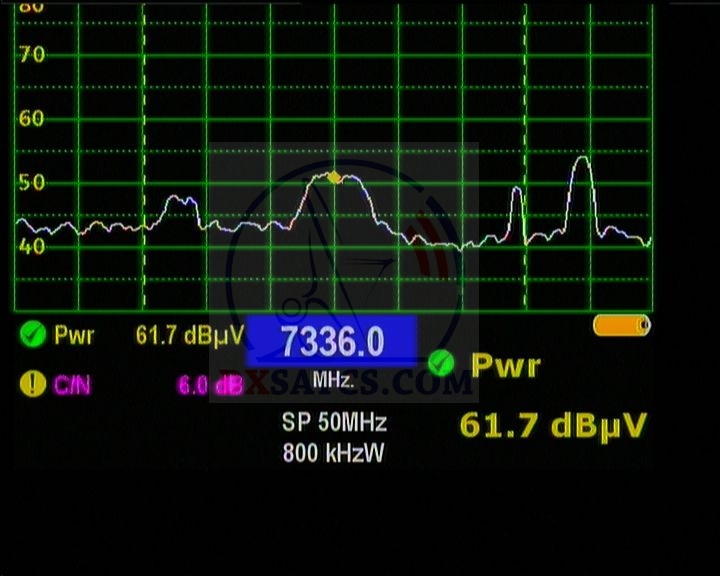Click the SP 50MHz span setting
Screen dimensions: 720x576
point(333,422)
